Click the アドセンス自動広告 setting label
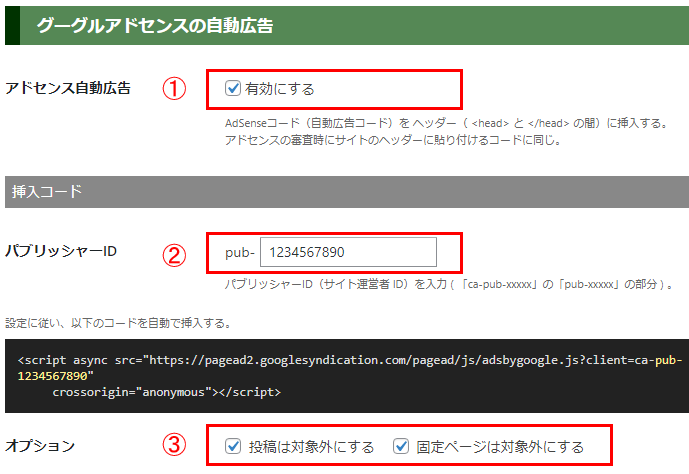The height and width of the screenshot is (474, 689). click(x=68, y=88)
